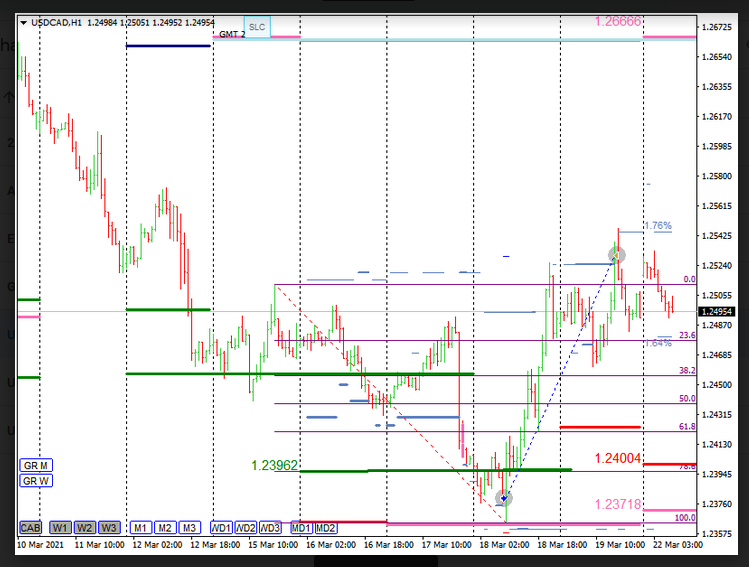
Task: Switch on the WD2 level button
Action: (x=245, y=527)
